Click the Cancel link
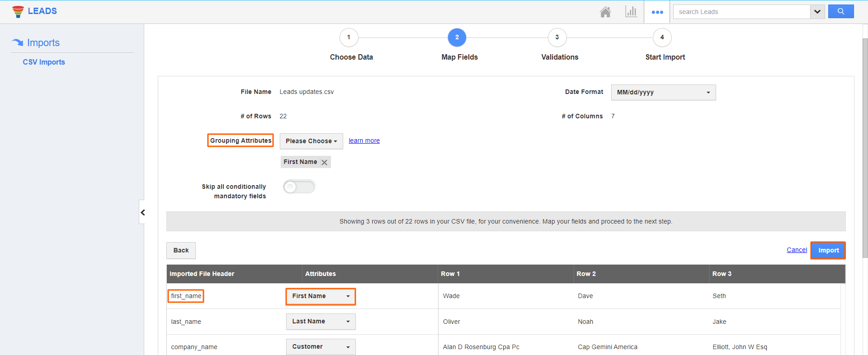 (797, 250)
